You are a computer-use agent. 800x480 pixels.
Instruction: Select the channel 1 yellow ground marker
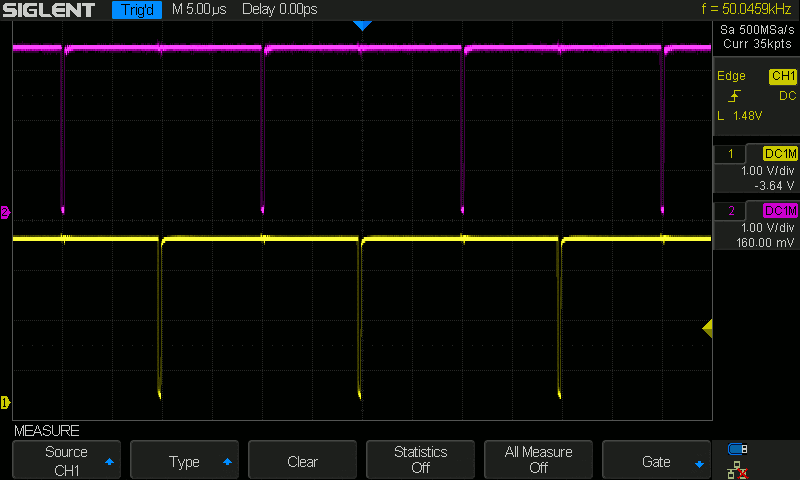click(x=5, y=402)
